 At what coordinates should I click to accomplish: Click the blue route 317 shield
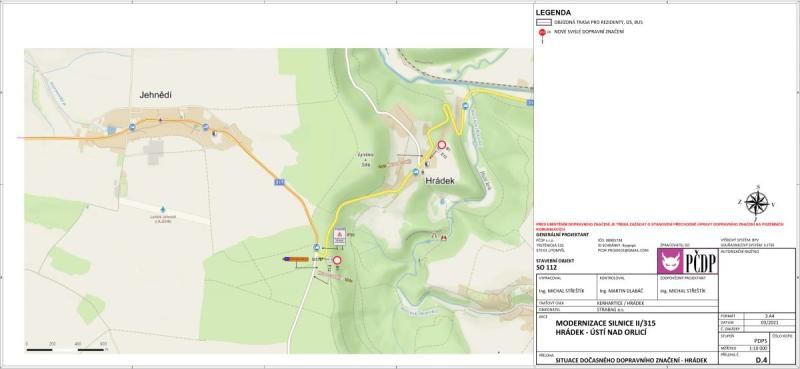pyautogui.click(x=279, y=182)
